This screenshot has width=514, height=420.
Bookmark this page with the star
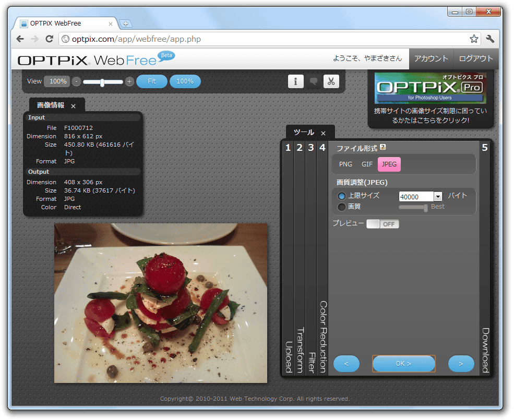(474, 39)
